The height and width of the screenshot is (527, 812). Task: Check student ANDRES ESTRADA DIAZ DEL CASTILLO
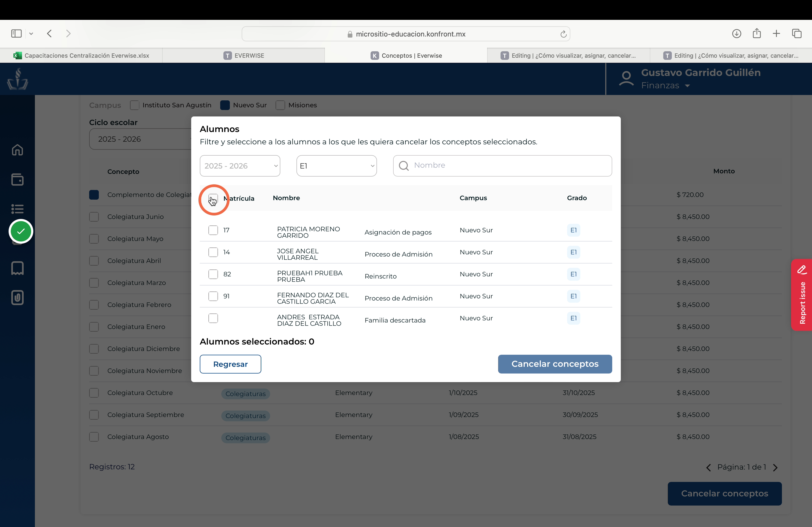click(213, 318)
